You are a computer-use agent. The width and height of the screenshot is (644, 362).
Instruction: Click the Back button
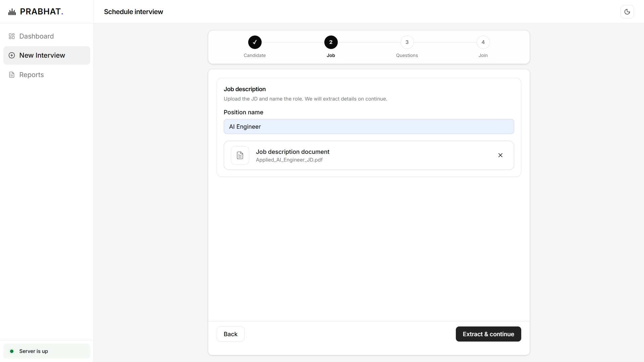tap(230, 334)
